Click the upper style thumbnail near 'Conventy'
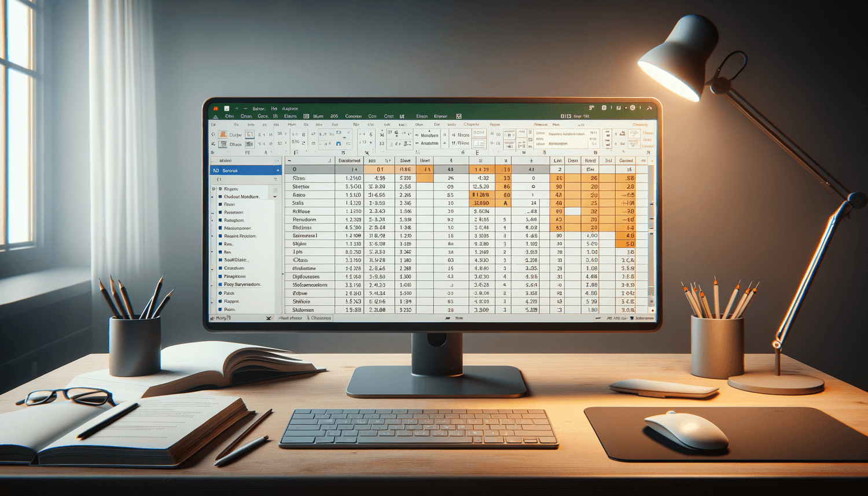Screen dimensions: 868x496 (634, 134)
